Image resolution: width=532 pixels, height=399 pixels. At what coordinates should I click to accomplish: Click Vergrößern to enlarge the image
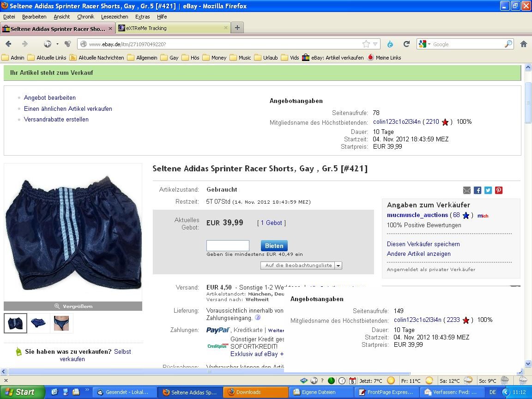73,306
